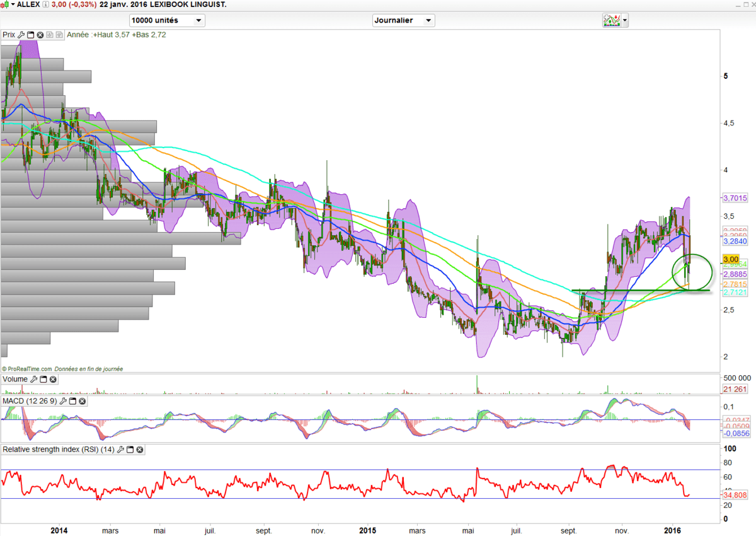Select the 3,00 current price label
Viewport: 756px width, 536px height.
(731, 259)
